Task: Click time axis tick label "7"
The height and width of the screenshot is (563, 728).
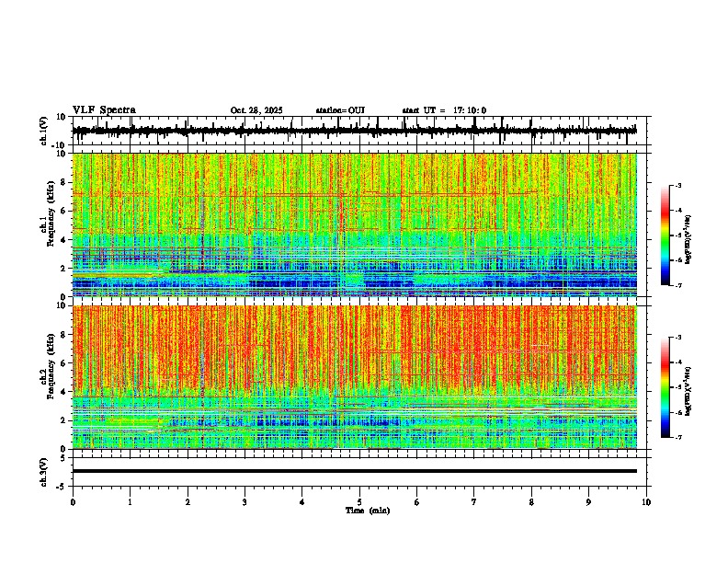Action: (474, 502)
